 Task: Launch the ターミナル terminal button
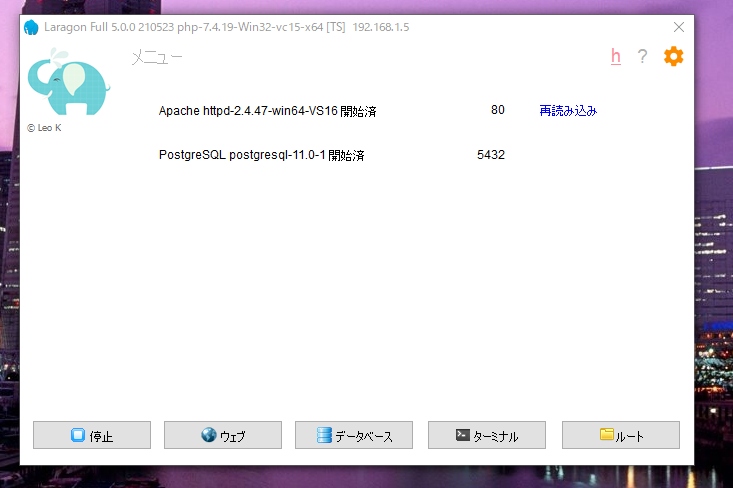[487, 435]
